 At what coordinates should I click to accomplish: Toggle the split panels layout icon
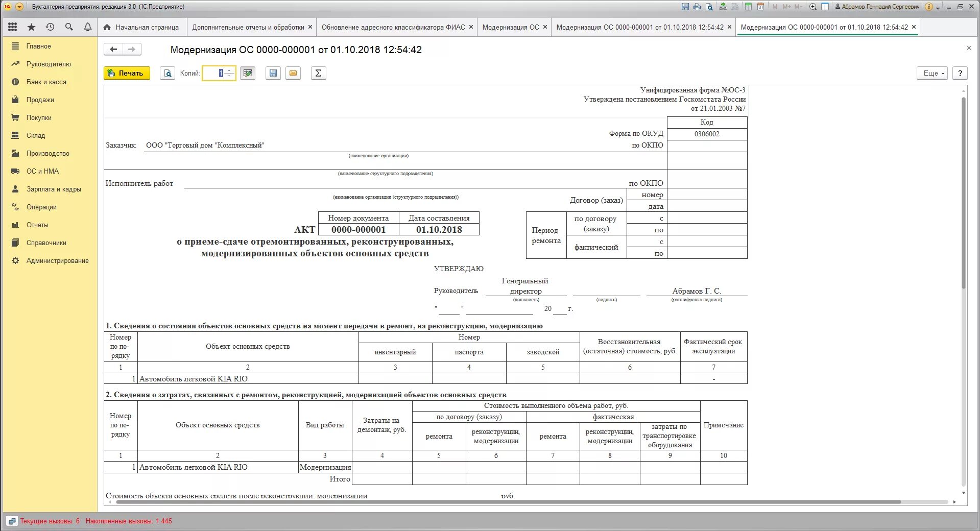(x=825, y=7)
